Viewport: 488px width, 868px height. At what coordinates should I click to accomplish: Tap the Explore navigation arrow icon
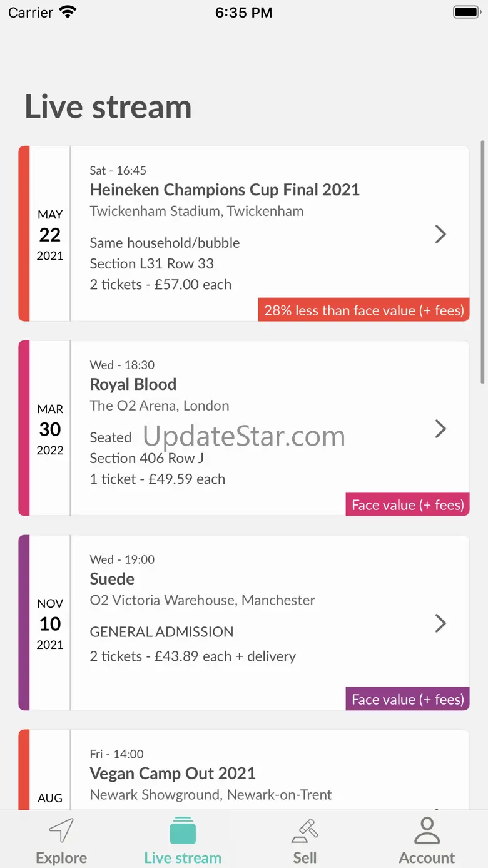(61, 831)
